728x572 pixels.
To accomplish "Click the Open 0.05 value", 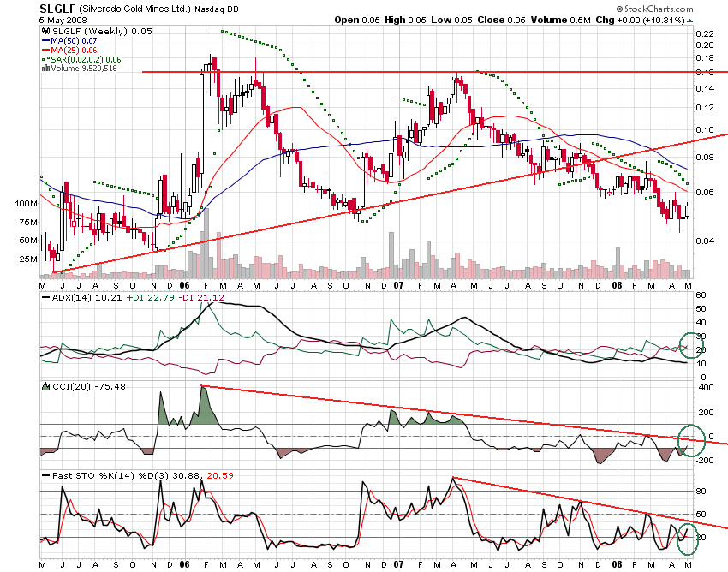I will pyautogui.click(x=357, y=20).
